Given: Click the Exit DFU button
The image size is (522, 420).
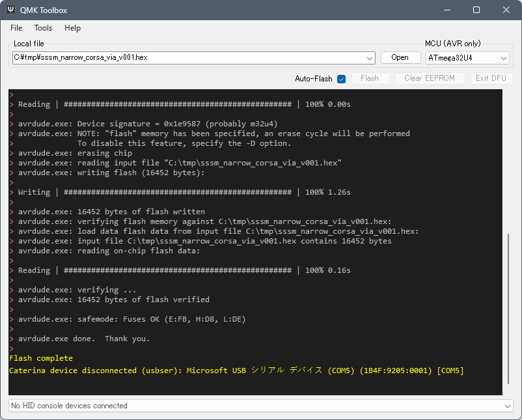Looking at the screenshot, I should [x=491, y=78].
